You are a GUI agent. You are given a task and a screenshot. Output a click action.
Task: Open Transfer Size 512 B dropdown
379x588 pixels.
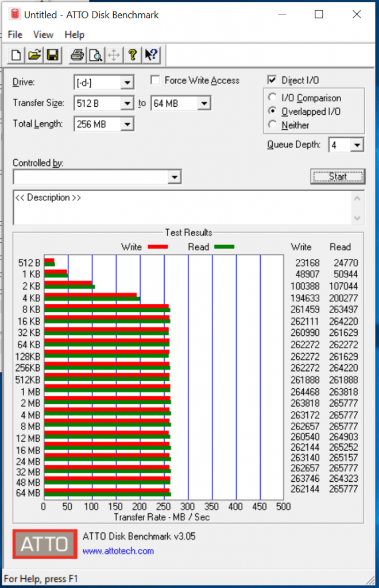click(x=127, y=103)
